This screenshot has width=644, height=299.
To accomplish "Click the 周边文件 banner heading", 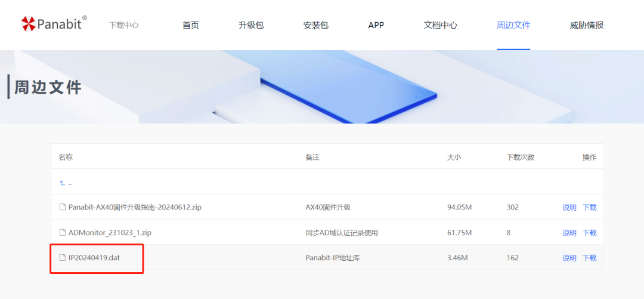I will coord(48,88).
